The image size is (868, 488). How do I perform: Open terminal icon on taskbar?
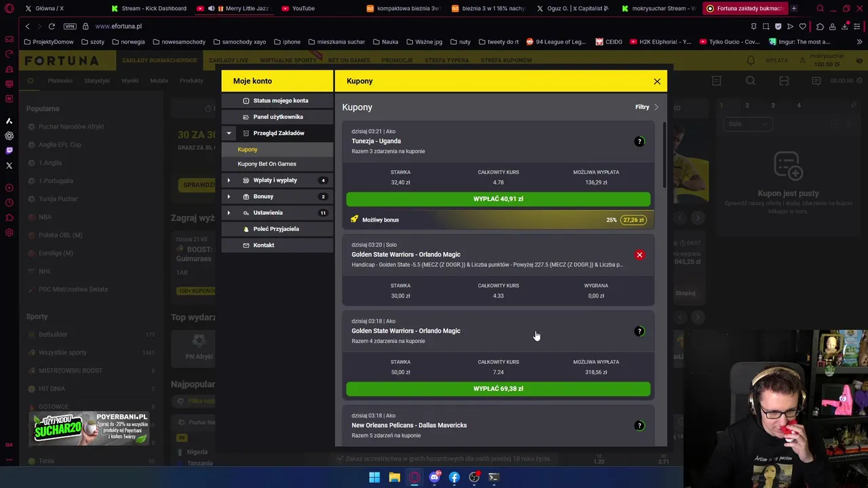coord(494,477)
